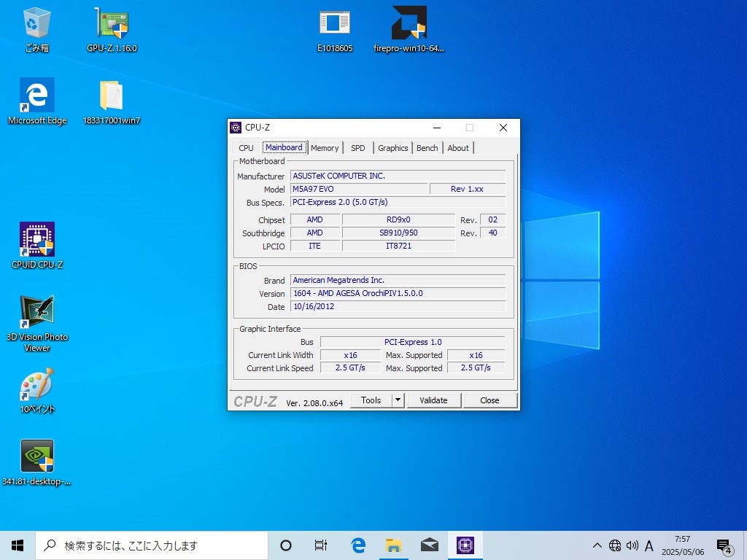Click BIOS date 10/16/2012
This screenshot has height=560, width=747.
point(398,307)
